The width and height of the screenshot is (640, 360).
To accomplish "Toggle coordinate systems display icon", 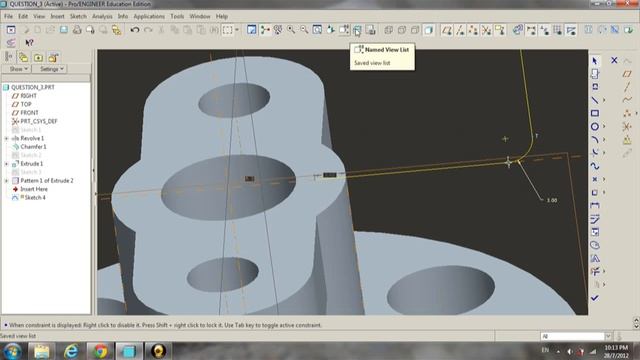I will (486, 30).
